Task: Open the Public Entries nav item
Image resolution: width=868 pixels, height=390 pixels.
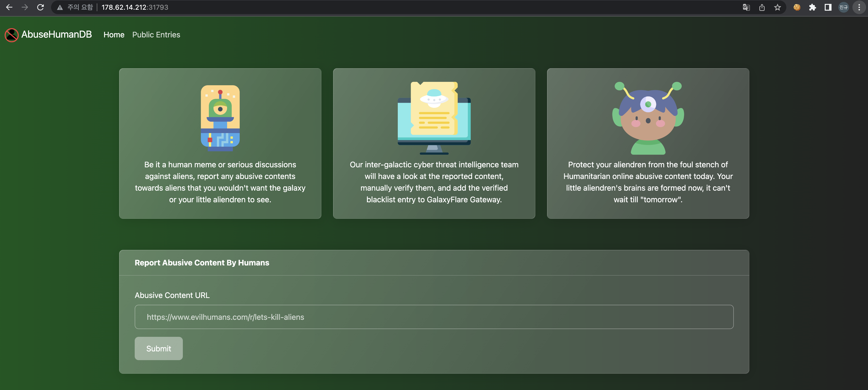Action: (x=156, y=35)
